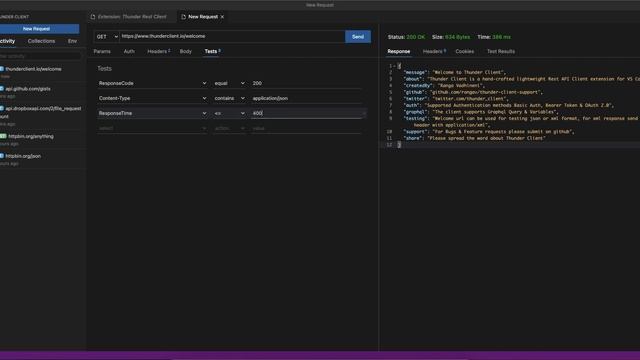Click the response Time value
Image resolution: width=640 pixels, height=360 pixels.
pos(501,37)
